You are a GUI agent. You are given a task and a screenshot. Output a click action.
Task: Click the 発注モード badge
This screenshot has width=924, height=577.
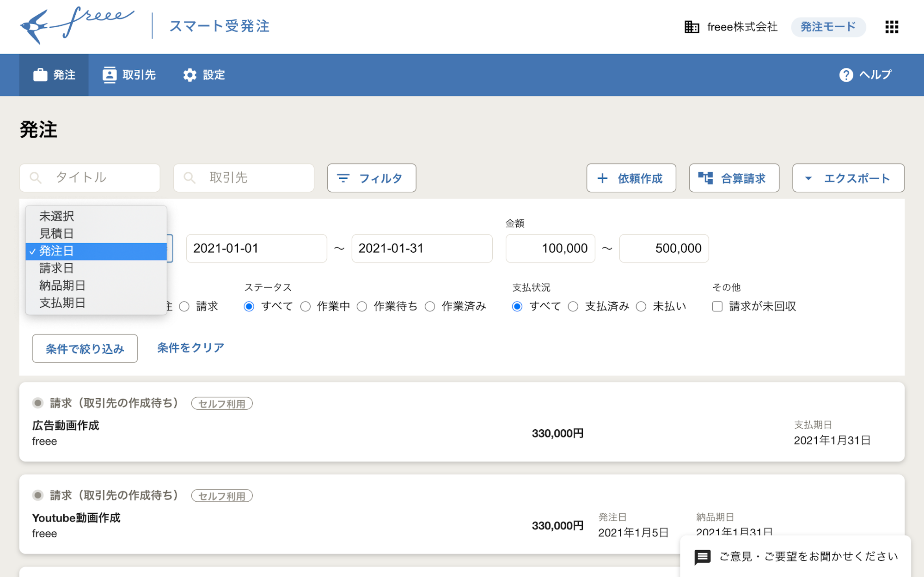[x=828, y=27]
